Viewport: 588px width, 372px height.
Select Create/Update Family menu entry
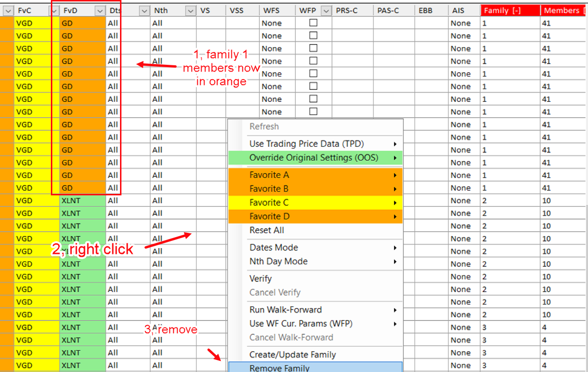pos(292,355)
